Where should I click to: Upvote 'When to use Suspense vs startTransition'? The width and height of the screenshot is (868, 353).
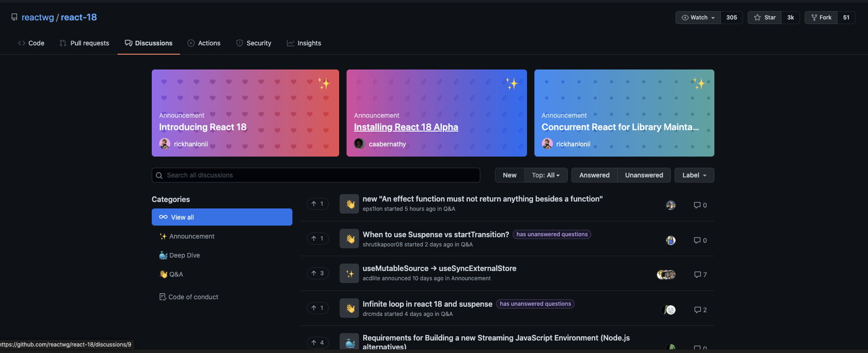point(317,239)
